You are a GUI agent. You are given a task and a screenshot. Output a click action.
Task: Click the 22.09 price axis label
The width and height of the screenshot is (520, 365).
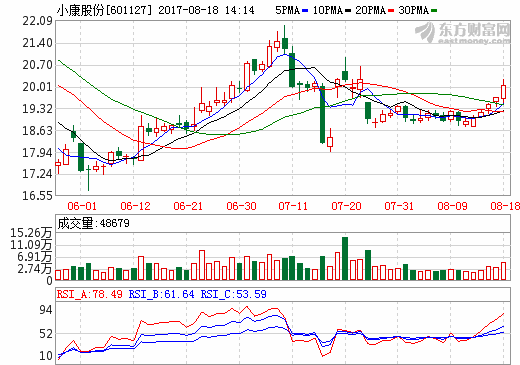pos(37,21)
